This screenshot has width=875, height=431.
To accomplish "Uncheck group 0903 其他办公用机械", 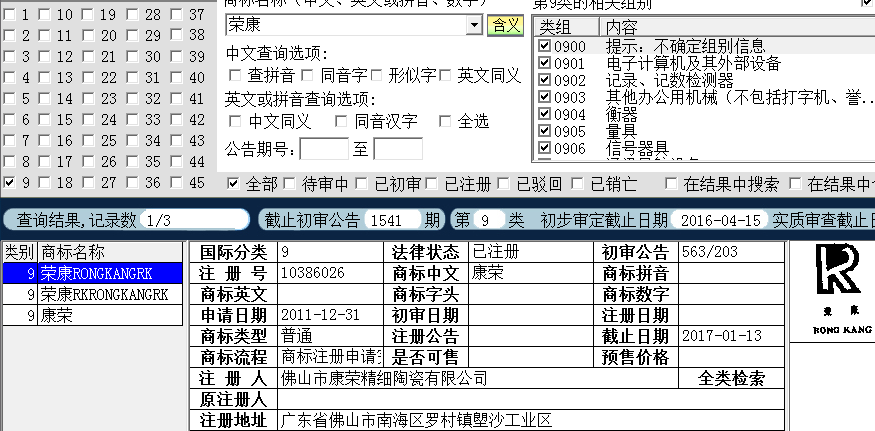I will click(x=545, y=97).
